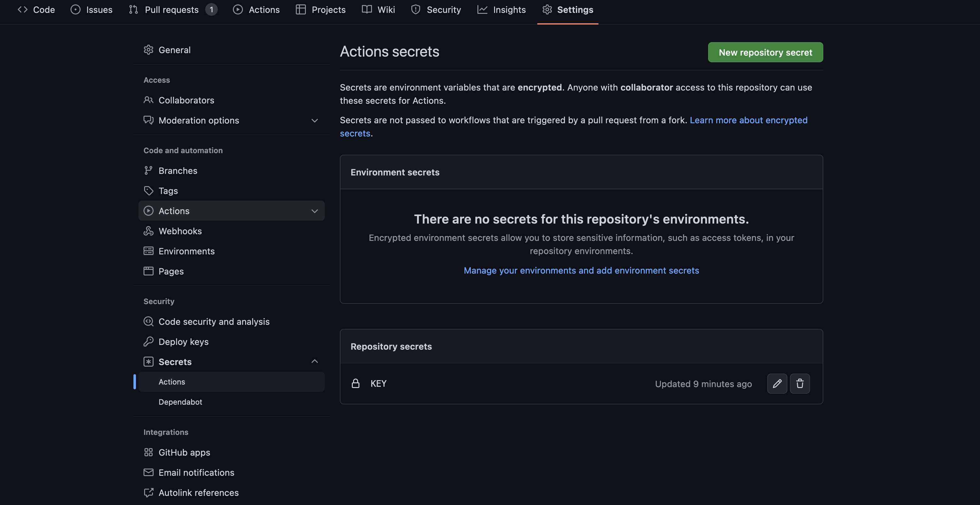980x505 pixels.
Task: Open Autolink references settings
Action: point(231,492)
